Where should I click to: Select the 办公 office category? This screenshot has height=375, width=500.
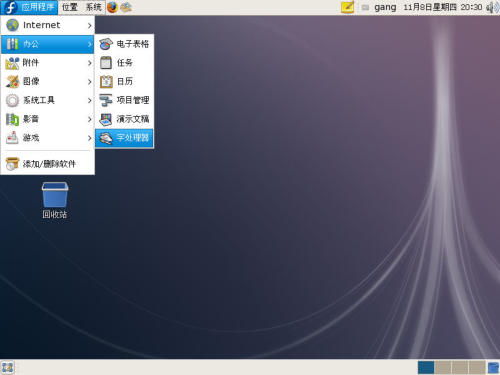48,44
